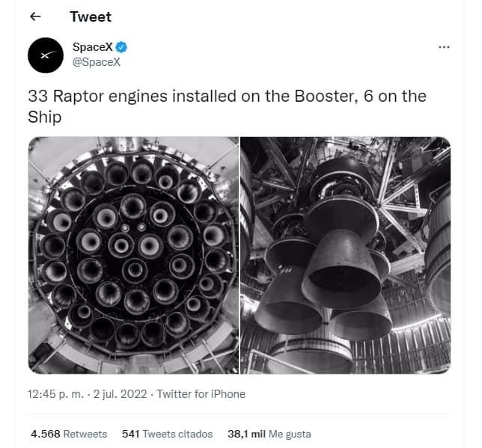Open the Ship engines photo
The width and height of the screenshot is (482, 448).
pyautogui.click(x=345, y=255)
